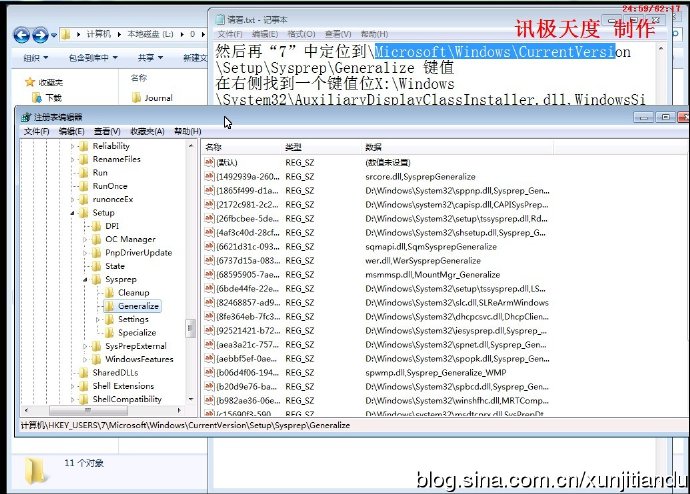Expand the OC Manager key
The width and height of the screenshot is (690, 494).
[x=85, y=240]
